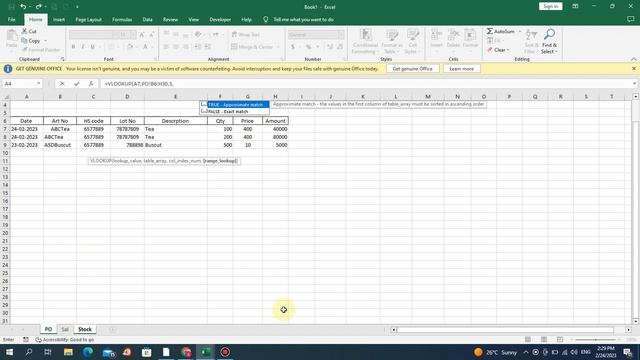Select the column H header
The width and height of the screenshot is (640, 360).
[276, 97]
